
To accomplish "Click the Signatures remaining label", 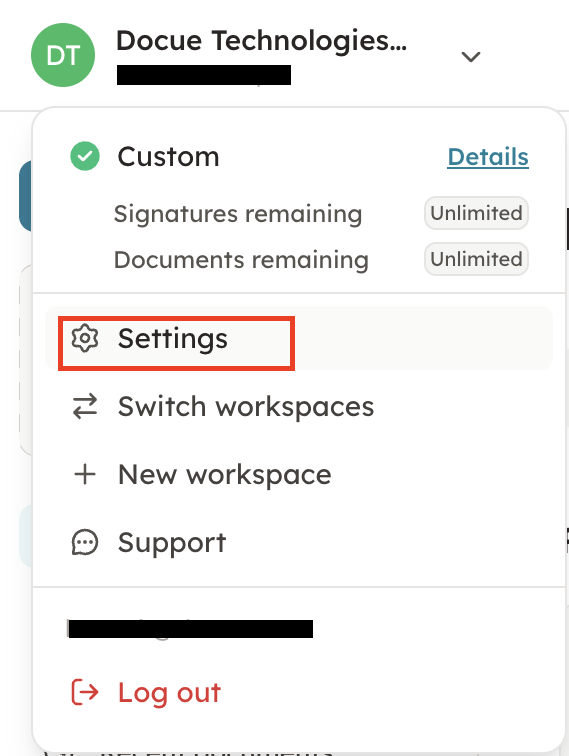I will click(238, 214).
